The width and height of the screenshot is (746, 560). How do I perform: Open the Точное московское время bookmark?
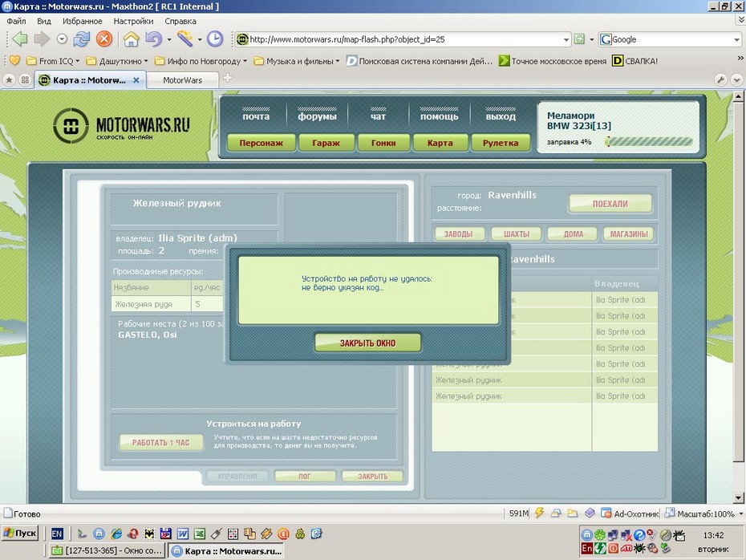553,61
